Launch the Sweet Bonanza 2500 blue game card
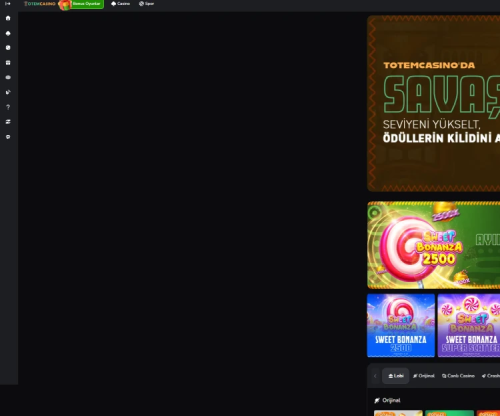The height and width of the screenshot is (416, 500). 401,325
